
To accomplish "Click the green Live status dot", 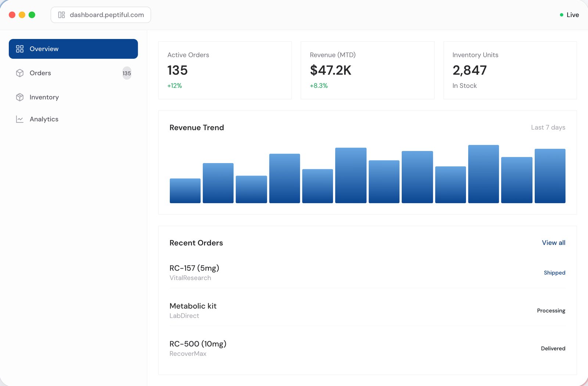I will click(x=561, y=15).
